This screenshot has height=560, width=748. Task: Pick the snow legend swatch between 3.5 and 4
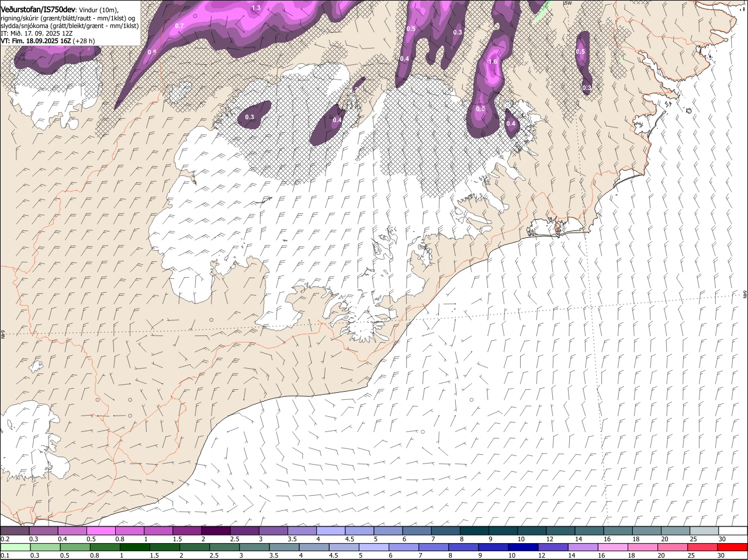click(x=302, y=531)
